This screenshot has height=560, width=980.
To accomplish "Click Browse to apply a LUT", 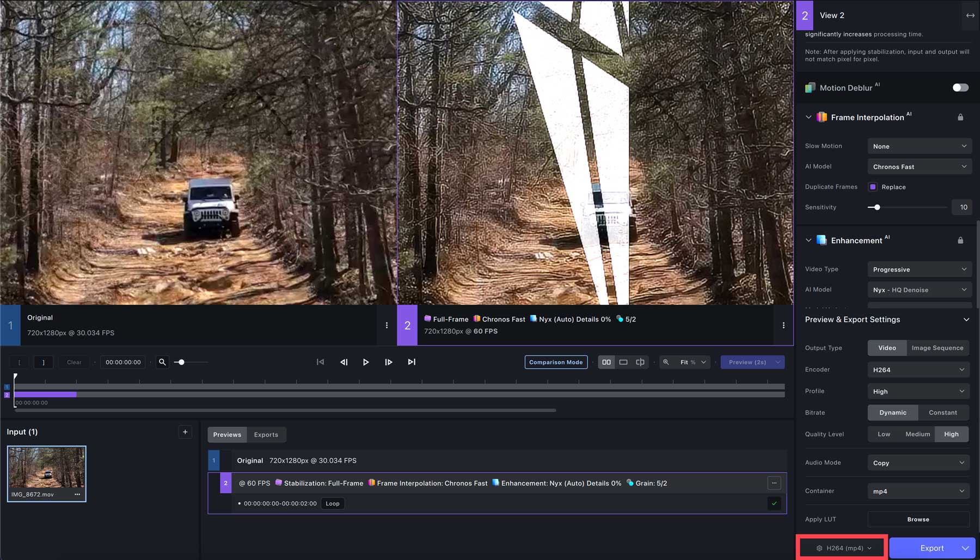I will pos(918,519).
